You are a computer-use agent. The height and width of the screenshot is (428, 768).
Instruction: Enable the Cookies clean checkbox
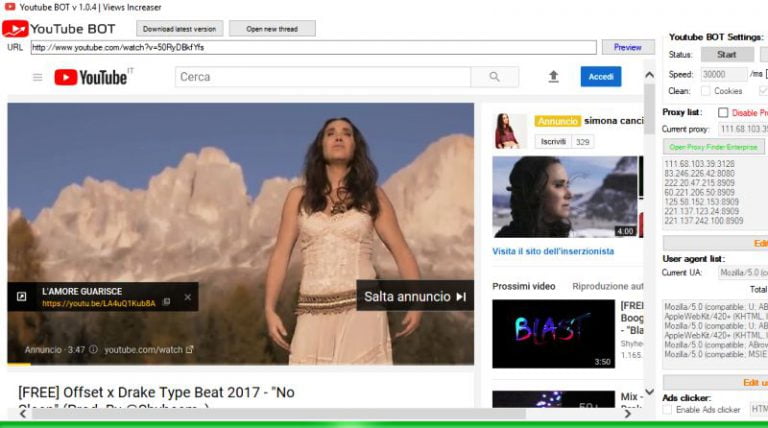[706, 91]
